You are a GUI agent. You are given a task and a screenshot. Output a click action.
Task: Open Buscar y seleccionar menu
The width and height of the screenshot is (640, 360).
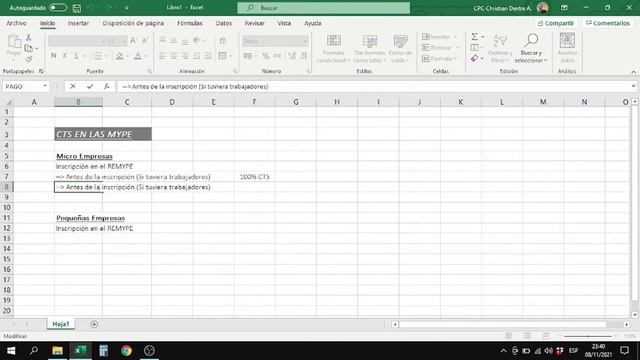[x=531, y=48]
